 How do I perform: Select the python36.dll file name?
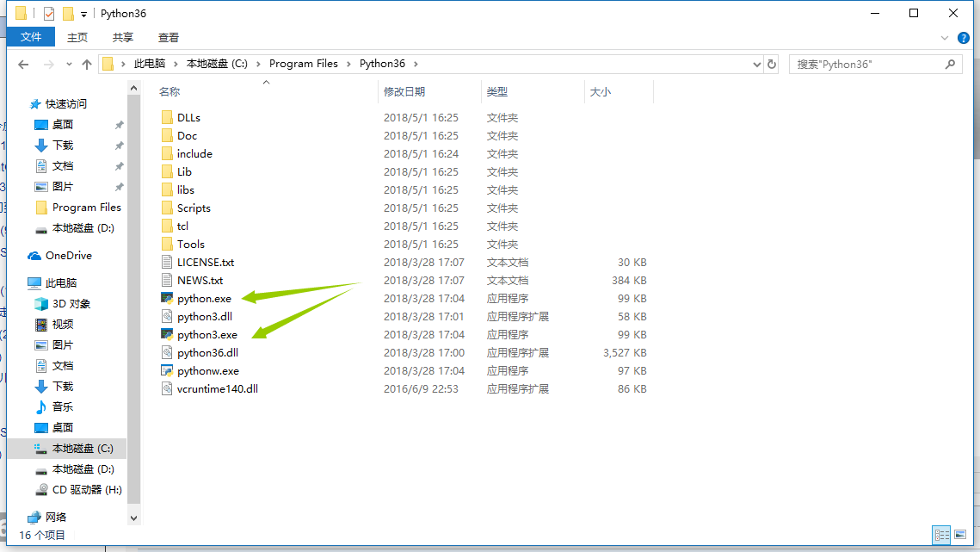click(x=207, y=353)
